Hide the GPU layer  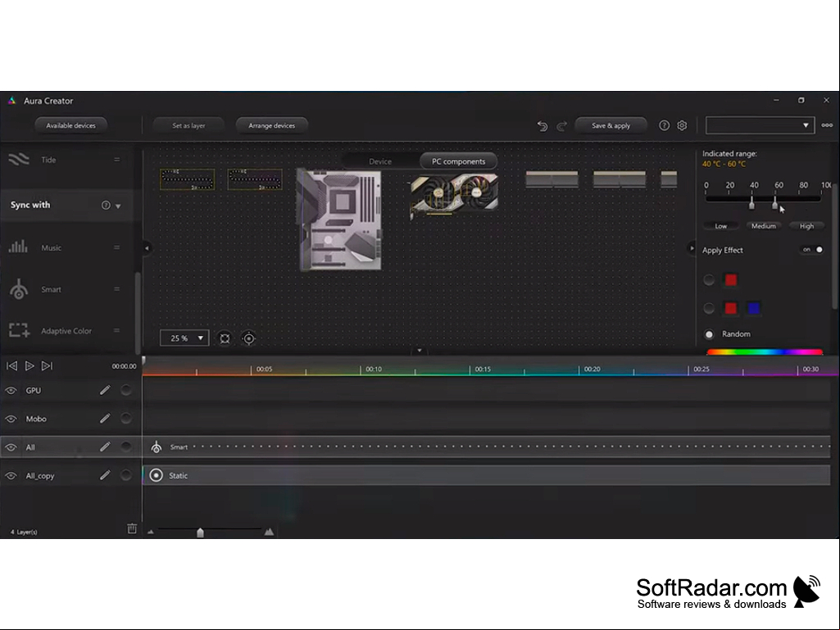11,391
